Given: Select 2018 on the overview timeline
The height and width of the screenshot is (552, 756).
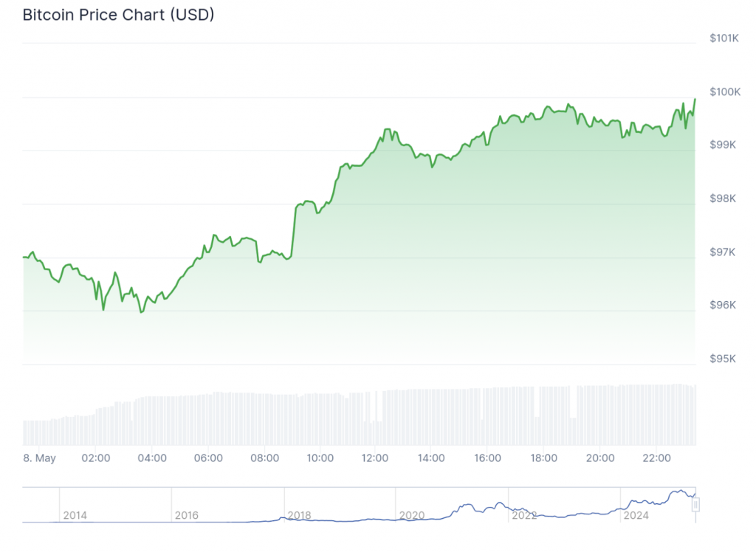Looking at the screenshot, I should 299,515.
